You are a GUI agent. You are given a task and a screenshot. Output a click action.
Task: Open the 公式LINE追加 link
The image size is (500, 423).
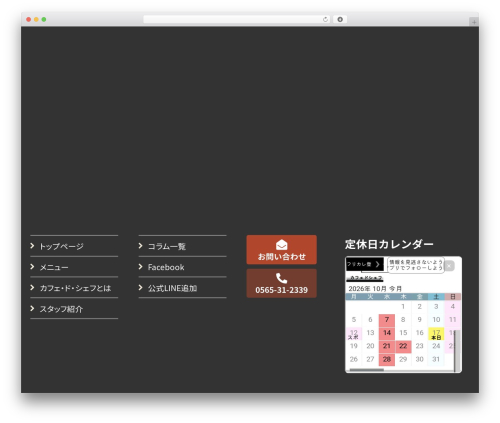(x=172, y=288)
